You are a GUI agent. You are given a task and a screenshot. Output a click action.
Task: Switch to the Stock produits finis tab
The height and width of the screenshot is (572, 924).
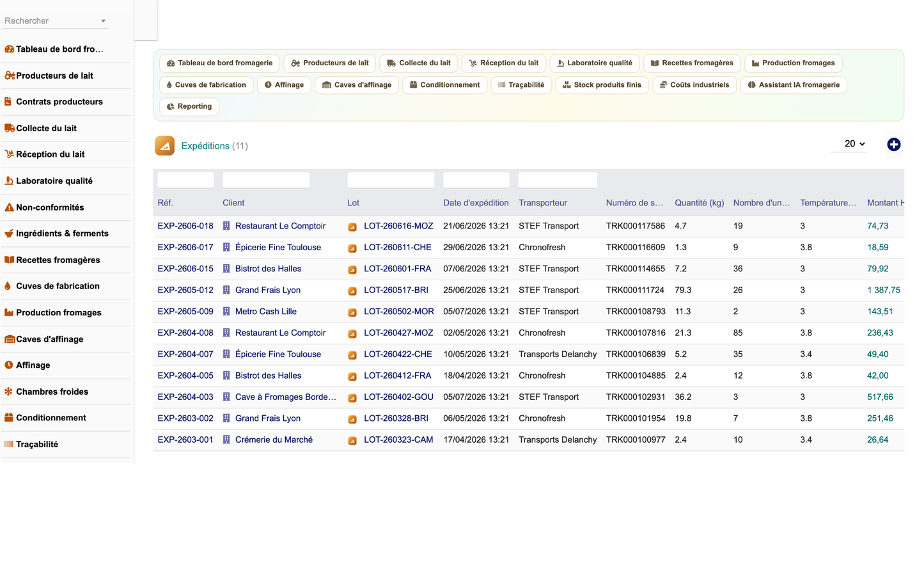[602, 85]
